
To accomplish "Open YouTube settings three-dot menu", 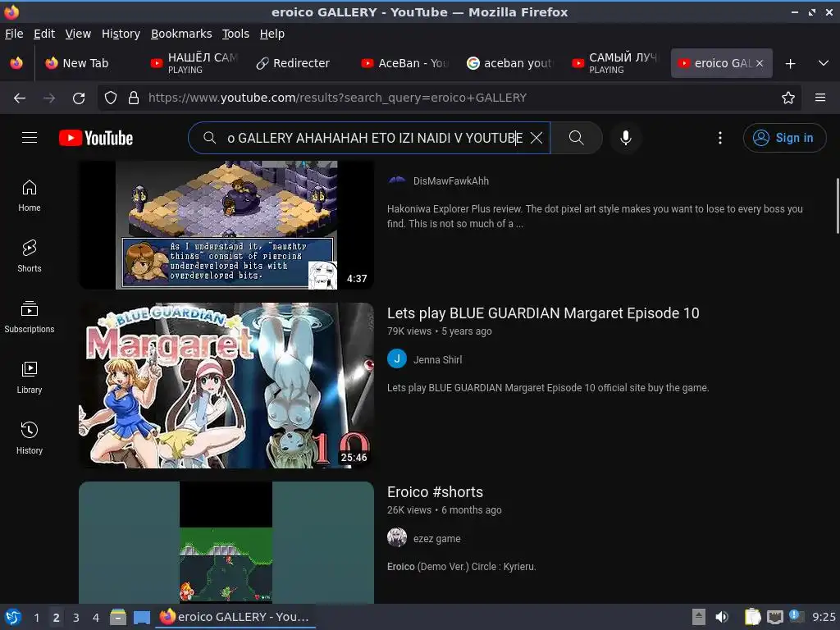I will pos(720,138).
